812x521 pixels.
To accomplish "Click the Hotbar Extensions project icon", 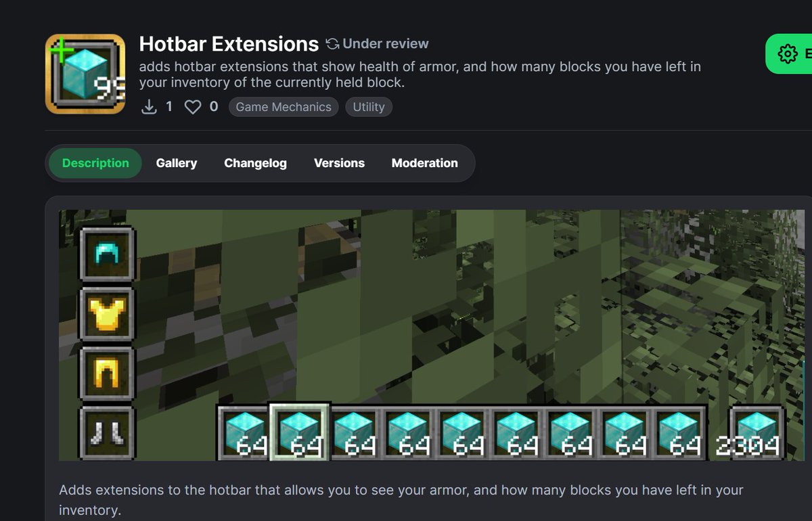I will pos(85,74).
